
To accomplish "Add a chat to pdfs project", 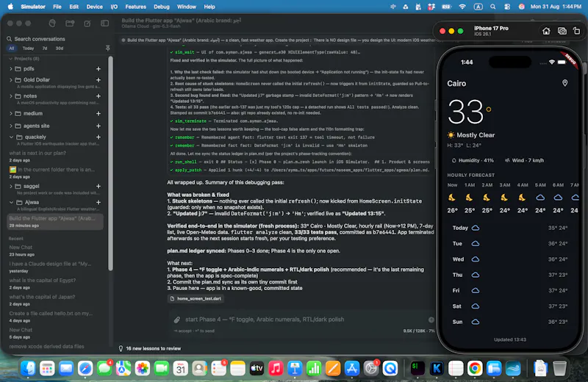I will [x=98, y=69].
